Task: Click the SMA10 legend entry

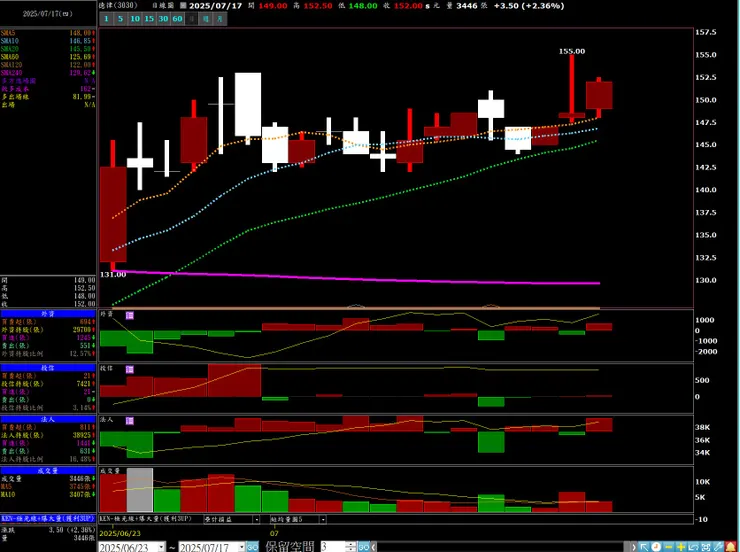Action: click(48, 41)
